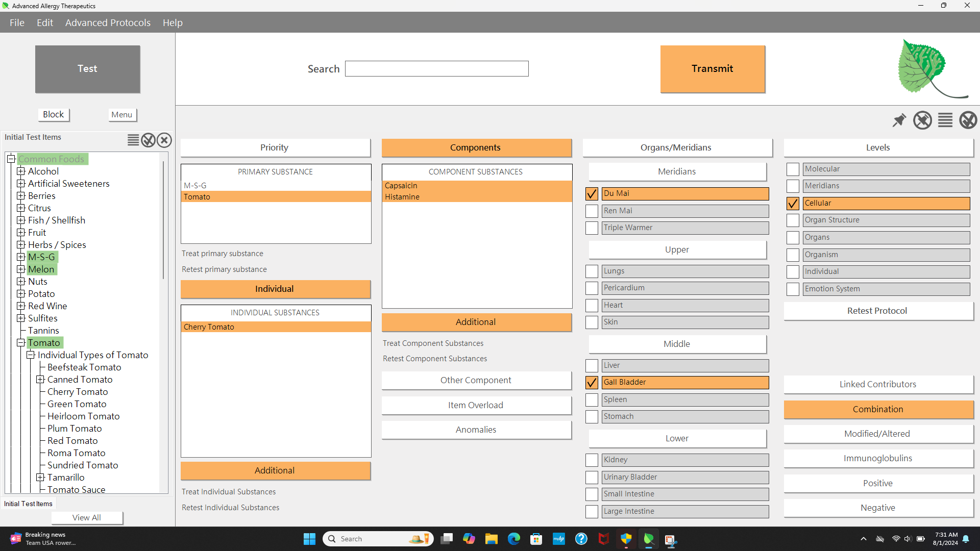This screenshot has height=551, width=980.
Task: Click into the Search input field
Action: point(436,69)
